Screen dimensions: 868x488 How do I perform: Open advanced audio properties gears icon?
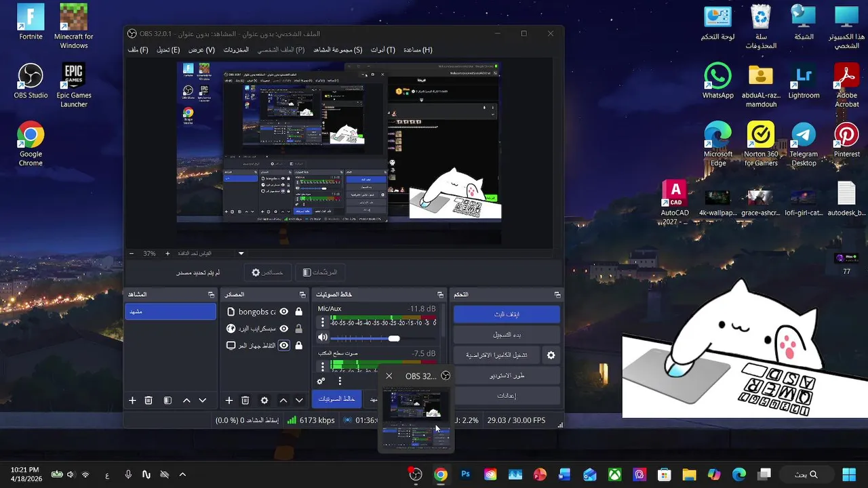[x=321, y=382]
